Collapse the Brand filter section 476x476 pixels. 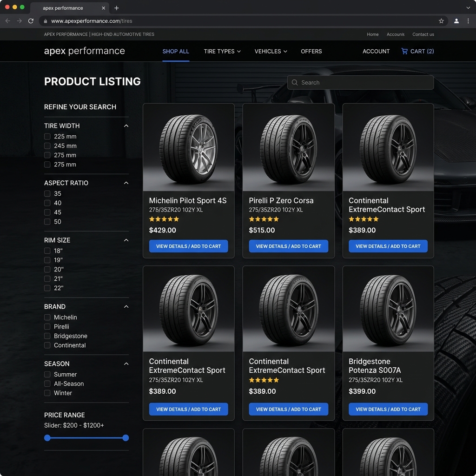point(126,307)
